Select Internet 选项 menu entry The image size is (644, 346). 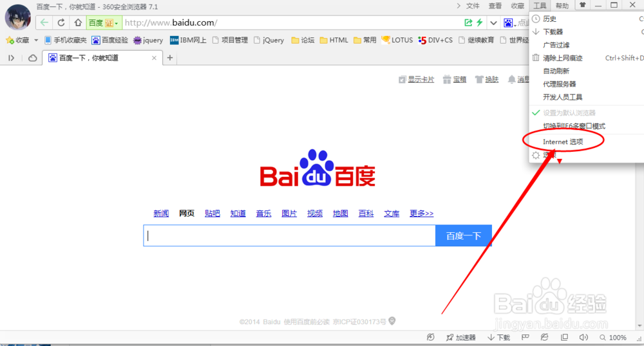pyautogui.click(x=587, y=142)
